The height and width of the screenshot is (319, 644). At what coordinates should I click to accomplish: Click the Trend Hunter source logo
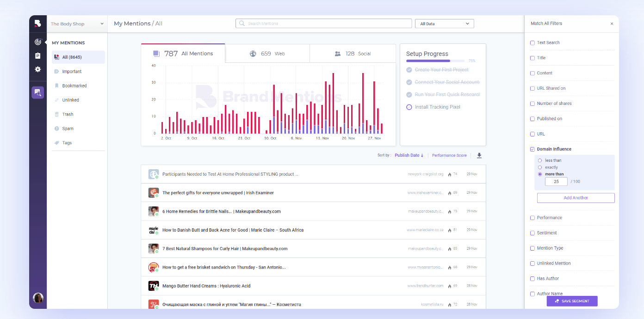(154, 286)
